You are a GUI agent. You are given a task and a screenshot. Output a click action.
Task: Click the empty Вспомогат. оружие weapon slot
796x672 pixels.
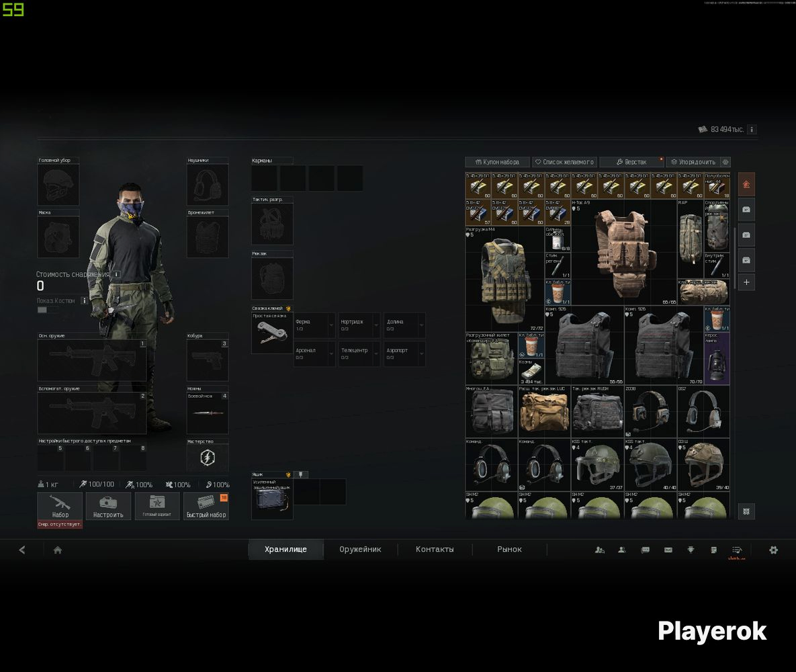tap(92, 413)
